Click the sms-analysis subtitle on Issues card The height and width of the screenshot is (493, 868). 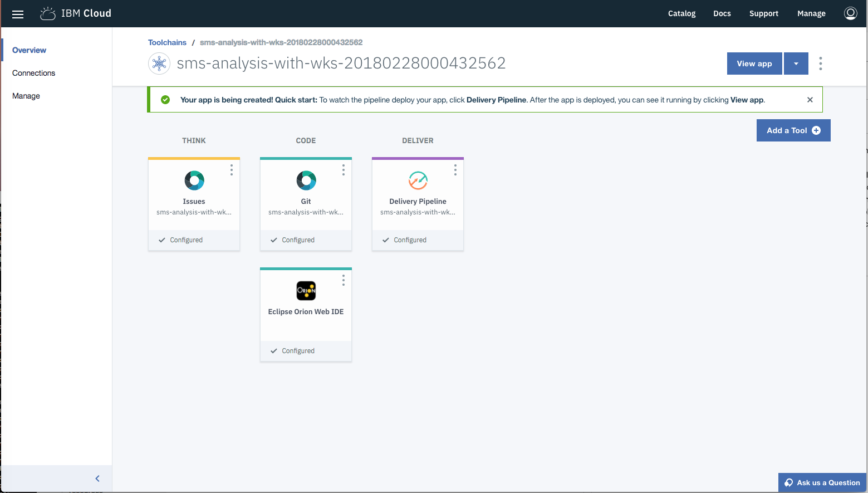pyautogui.click(x=194, y=212)
